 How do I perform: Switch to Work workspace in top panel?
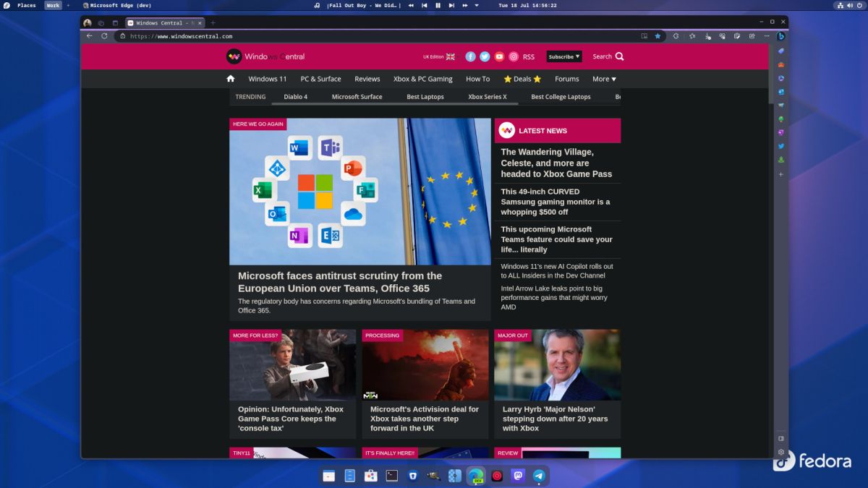(x=53, y=5)
